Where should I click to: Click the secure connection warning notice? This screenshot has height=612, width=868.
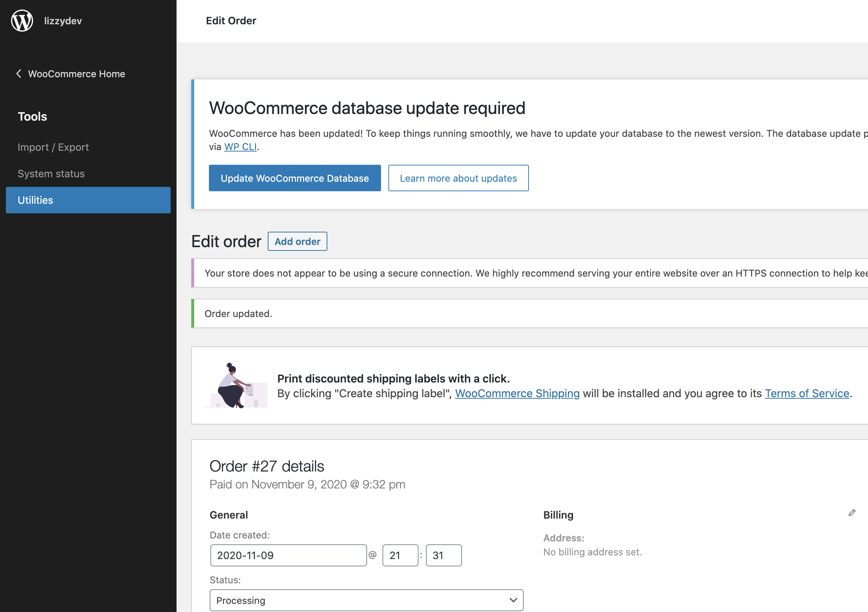point(530,273)
